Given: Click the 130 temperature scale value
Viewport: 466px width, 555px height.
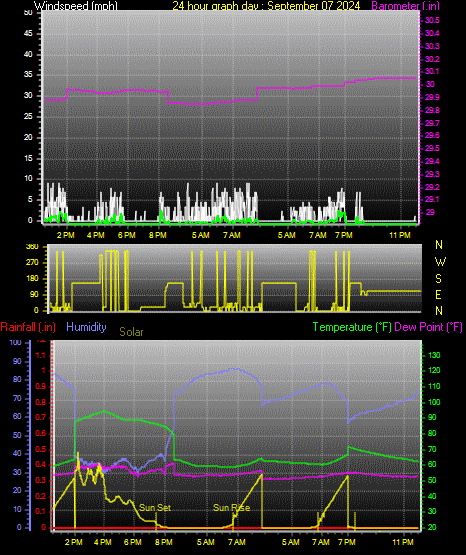Looking at the screenshot, I should pyautogui.click(x=434, y=355).
